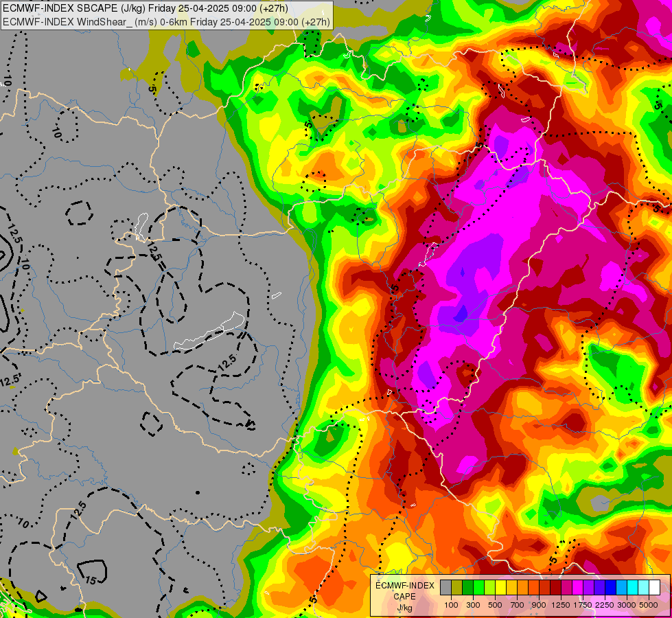This screenshot has height=618, width=672.
Task: Click the 15 wind shear contour label
Action: [91, 580]
